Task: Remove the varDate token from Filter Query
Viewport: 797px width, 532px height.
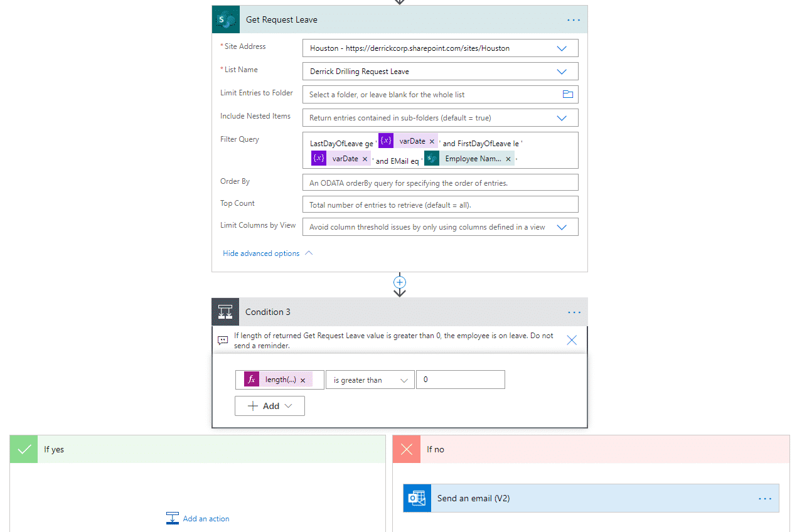Action: (x=431, y=141)
